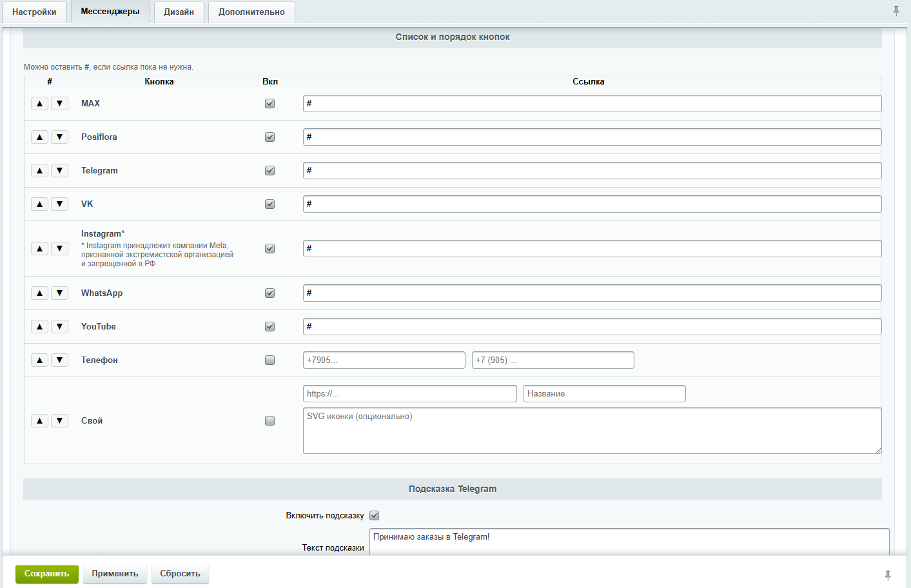The width and height of the screenshot is (911, 588).
Task: Move WhatsApp row up
Action: pos(40,293)
